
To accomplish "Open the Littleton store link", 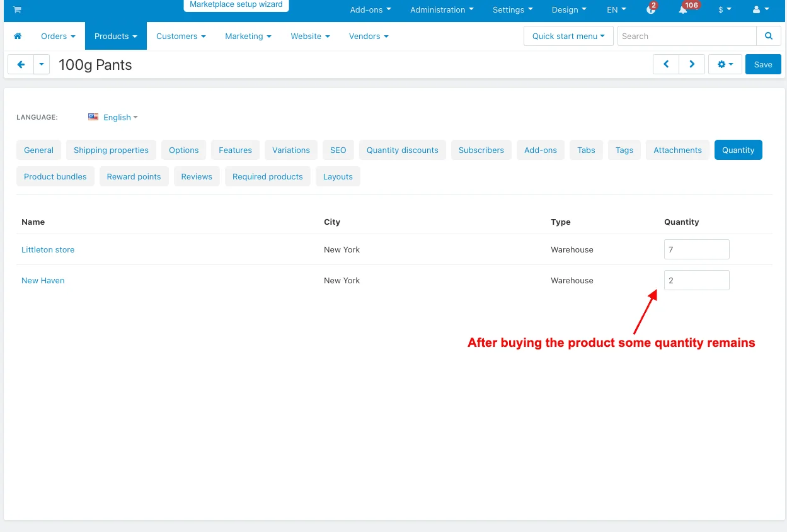I will click(x=48, y=250).
